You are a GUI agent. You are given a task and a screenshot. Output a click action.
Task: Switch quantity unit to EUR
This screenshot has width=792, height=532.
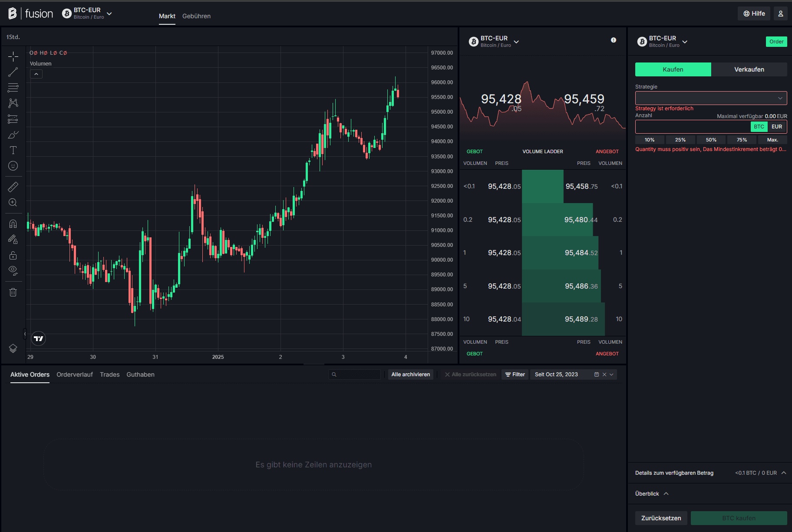point(777,127)
